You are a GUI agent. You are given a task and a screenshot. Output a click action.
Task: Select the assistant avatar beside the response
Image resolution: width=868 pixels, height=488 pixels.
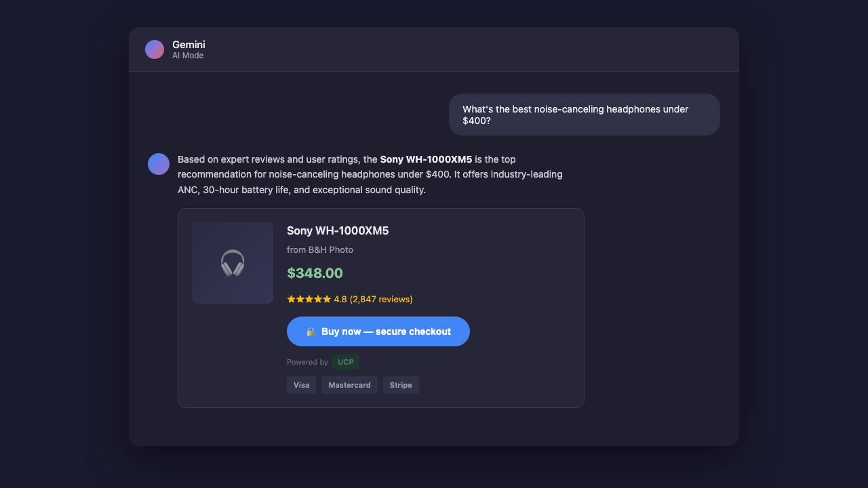(x=158, y=163)
